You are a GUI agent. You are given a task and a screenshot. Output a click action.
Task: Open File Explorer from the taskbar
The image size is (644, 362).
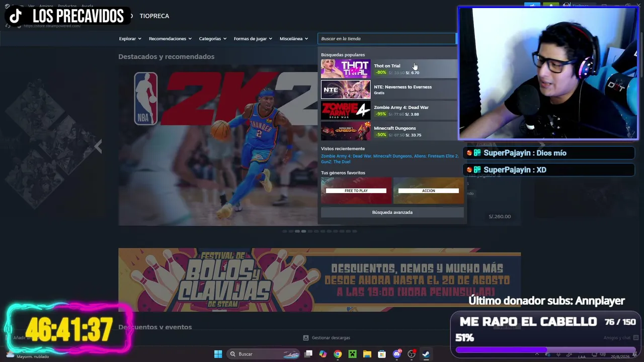click(367, 354)
